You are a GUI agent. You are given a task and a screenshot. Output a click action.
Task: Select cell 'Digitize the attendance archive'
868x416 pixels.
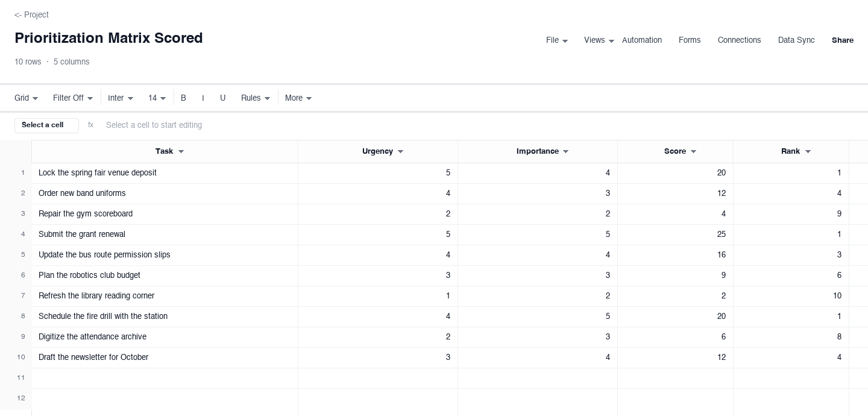coord(165,337)
